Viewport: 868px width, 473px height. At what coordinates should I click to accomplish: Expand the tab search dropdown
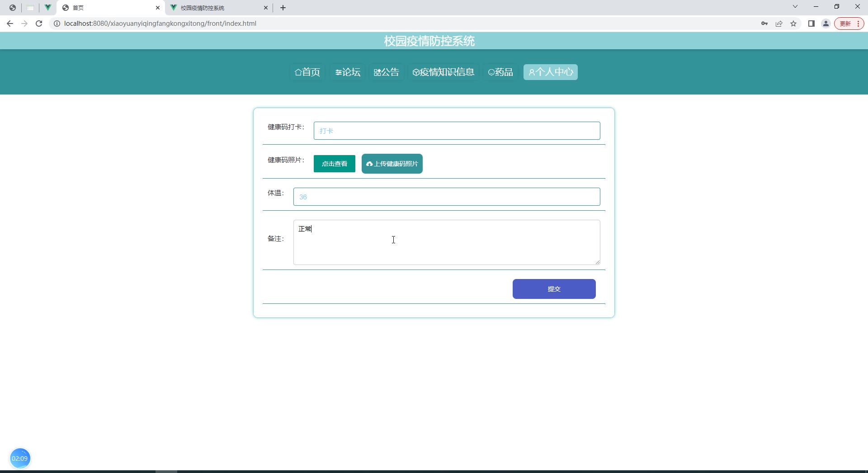795,6
